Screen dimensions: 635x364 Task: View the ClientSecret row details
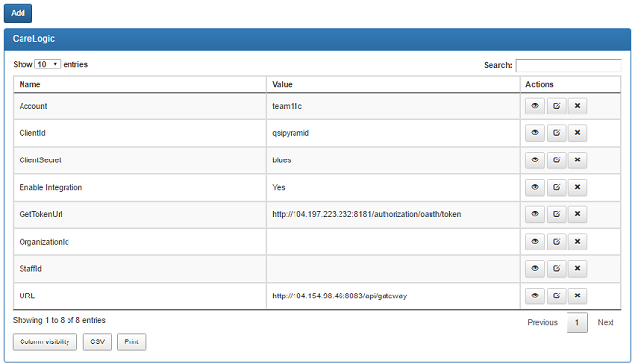tap(535, 159)
